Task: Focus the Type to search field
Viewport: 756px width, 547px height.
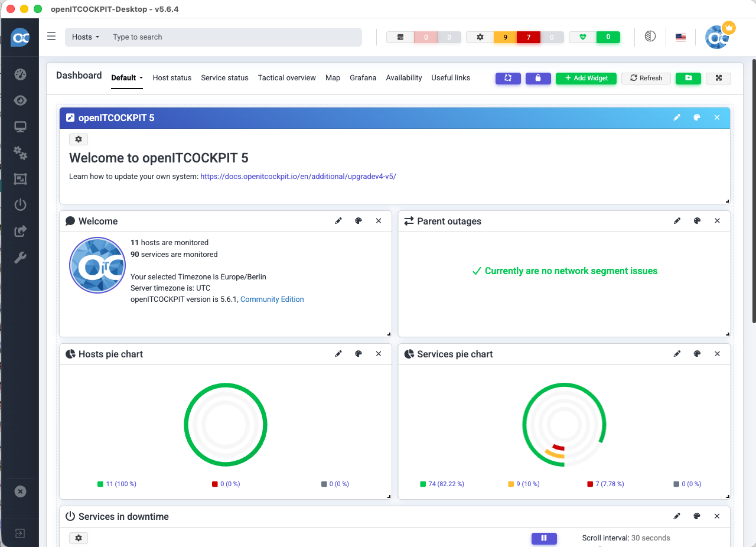Action: [x=235, y=37]
